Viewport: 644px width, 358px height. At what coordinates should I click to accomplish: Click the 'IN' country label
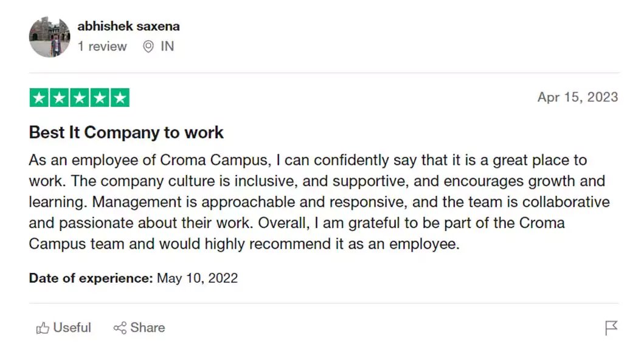(x=167, y=47)
